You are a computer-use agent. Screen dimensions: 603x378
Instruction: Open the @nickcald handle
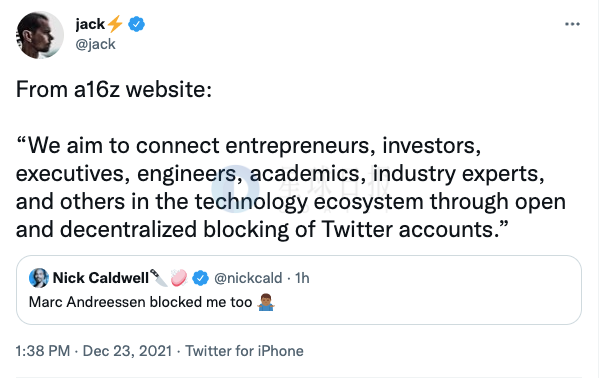pyautogui.click(x=248, y=278)
